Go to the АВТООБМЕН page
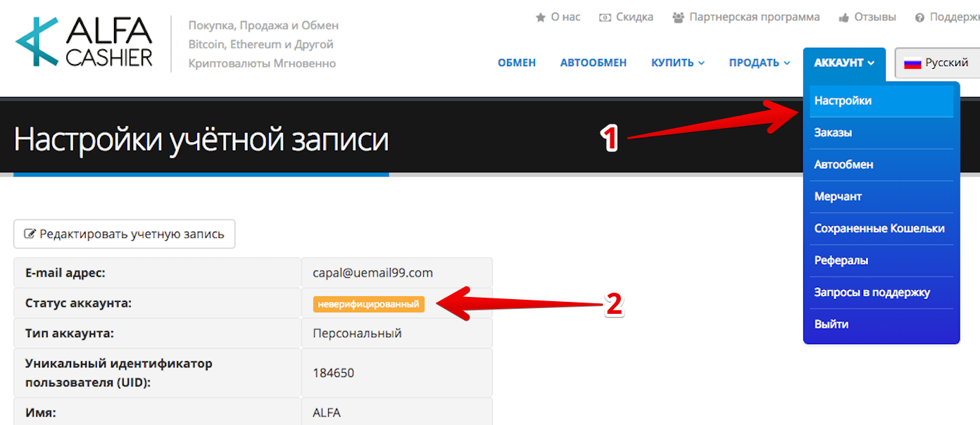This screenshot has width=980, height=425. 593,63
